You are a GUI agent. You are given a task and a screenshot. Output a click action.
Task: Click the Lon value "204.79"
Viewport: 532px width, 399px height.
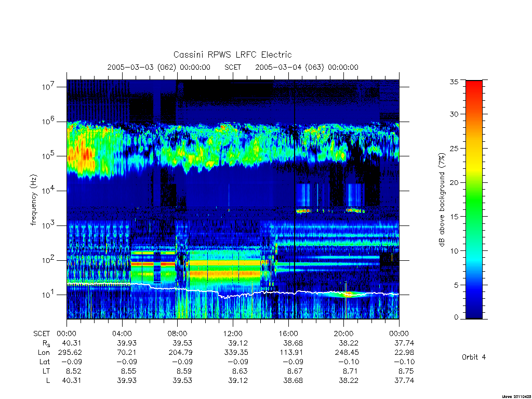tap(180, 353)
